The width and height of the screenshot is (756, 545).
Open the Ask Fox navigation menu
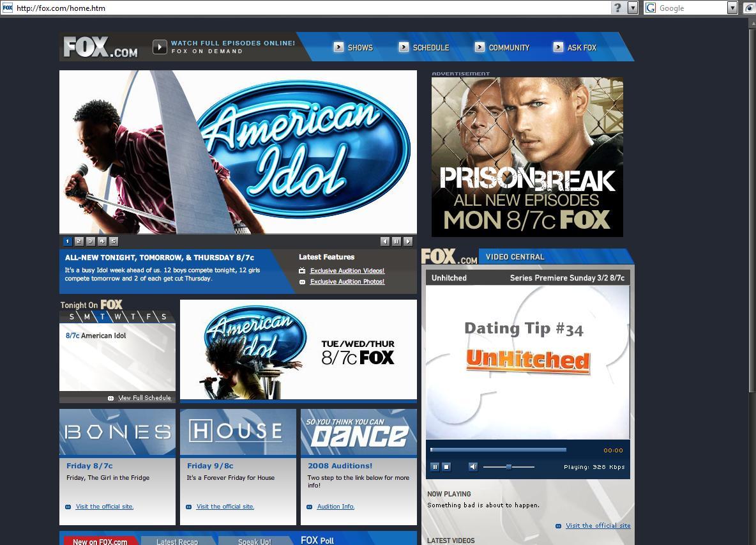[x=582, y=48]
